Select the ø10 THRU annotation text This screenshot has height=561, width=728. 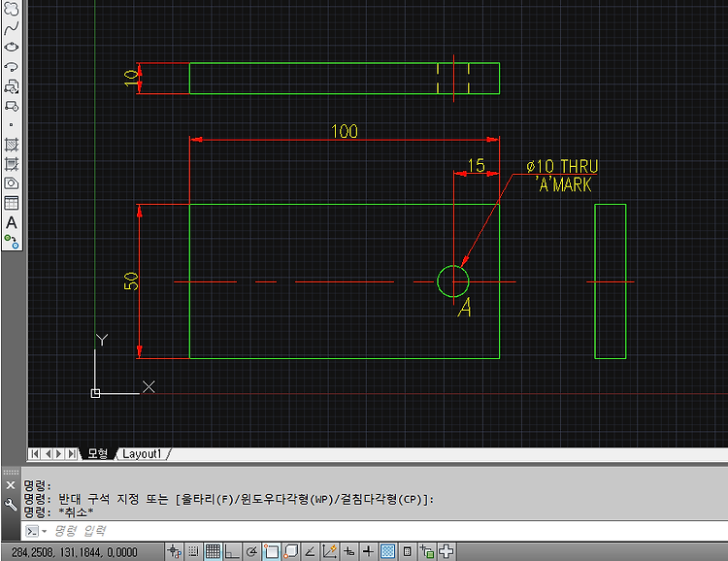coord(562,166)
